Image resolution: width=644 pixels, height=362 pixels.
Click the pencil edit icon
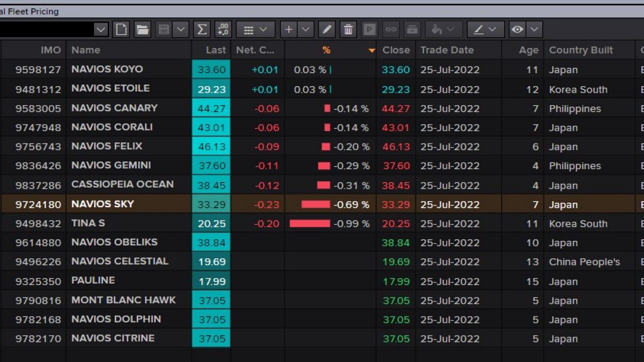click(327, 30)
